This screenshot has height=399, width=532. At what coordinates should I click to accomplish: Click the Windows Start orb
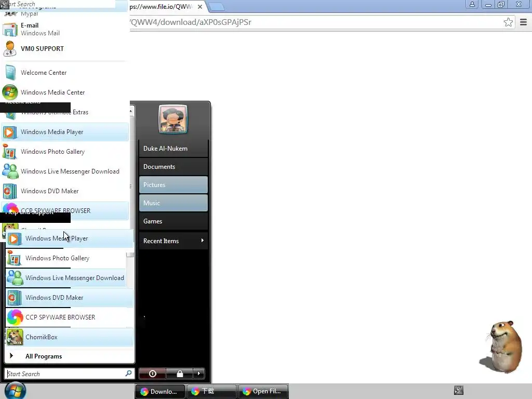[15, 391]
